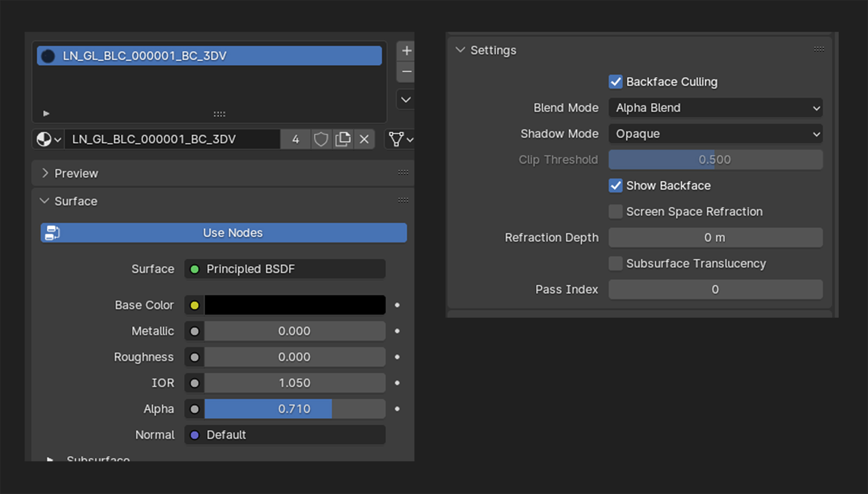The width and height of the screenshot is (868, 494).
Task: Collapse the Surface panel
Action: click(75, 201)
